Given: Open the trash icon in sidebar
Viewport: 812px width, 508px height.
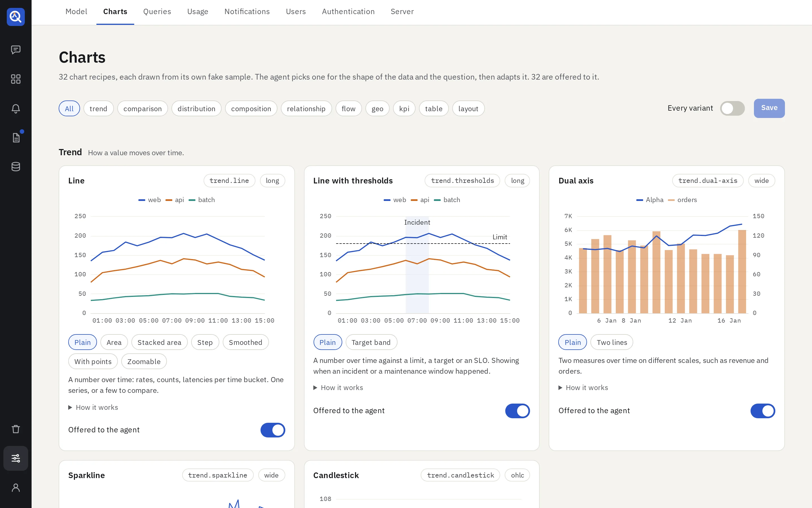Looking at the screenshot, I should pos(16,429).
